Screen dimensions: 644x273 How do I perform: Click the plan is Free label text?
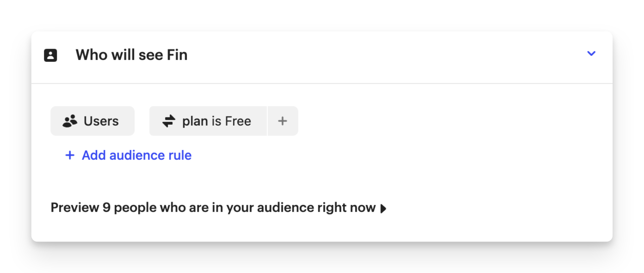click(217, 121)
